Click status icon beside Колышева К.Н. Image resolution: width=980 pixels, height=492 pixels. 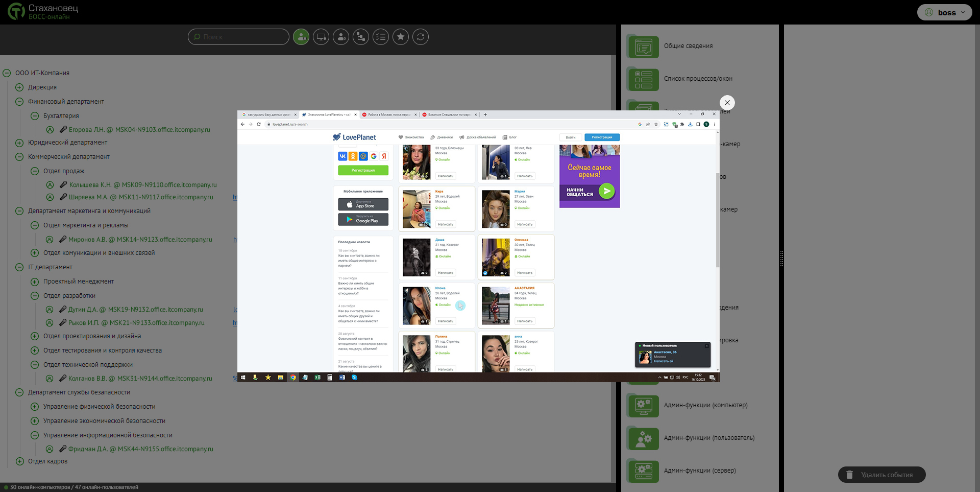point(50,185)
